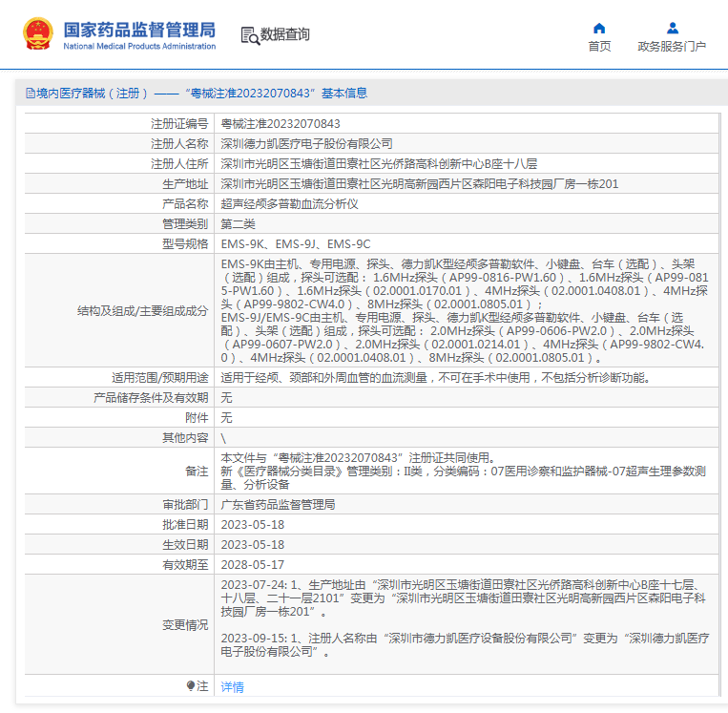The image size is (728, 713).
Task: Click the national emblem logo icon
Action: pos(38,33)
